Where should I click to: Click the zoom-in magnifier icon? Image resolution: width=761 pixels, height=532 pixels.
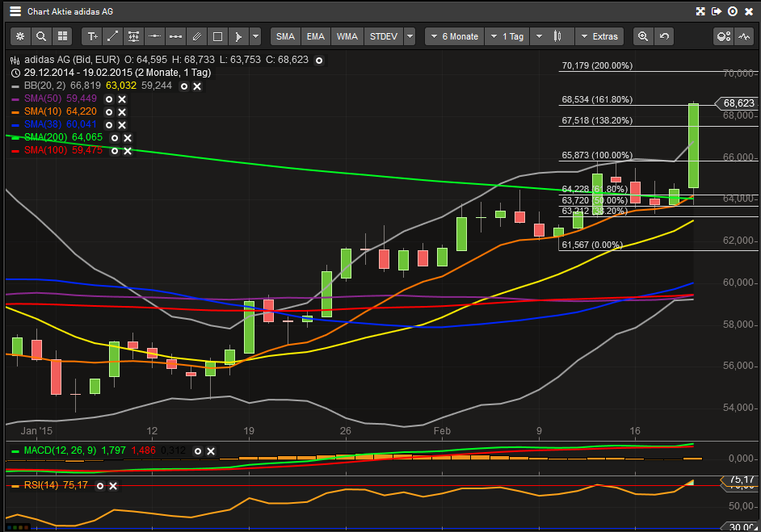[643, 36]
